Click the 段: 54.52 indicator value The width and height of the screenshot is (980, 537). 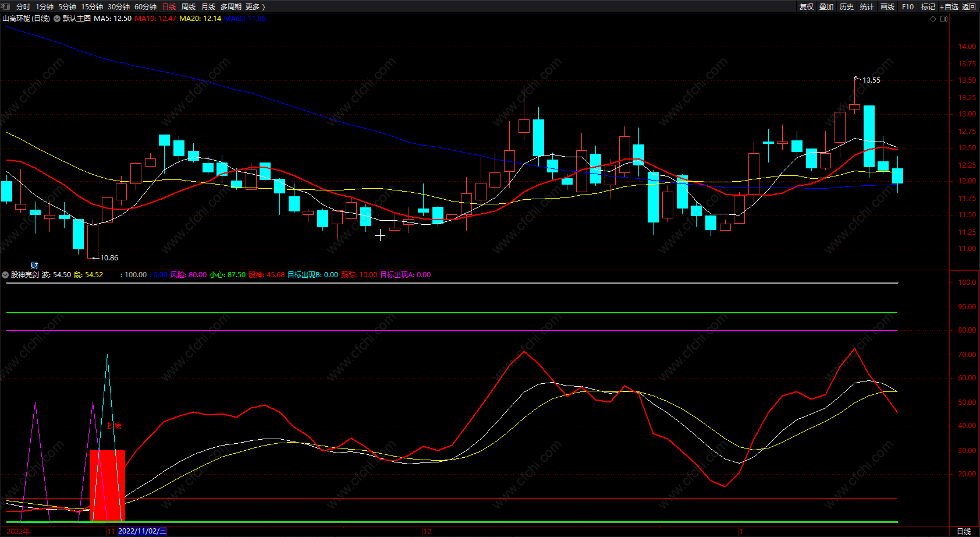point(88,275)
